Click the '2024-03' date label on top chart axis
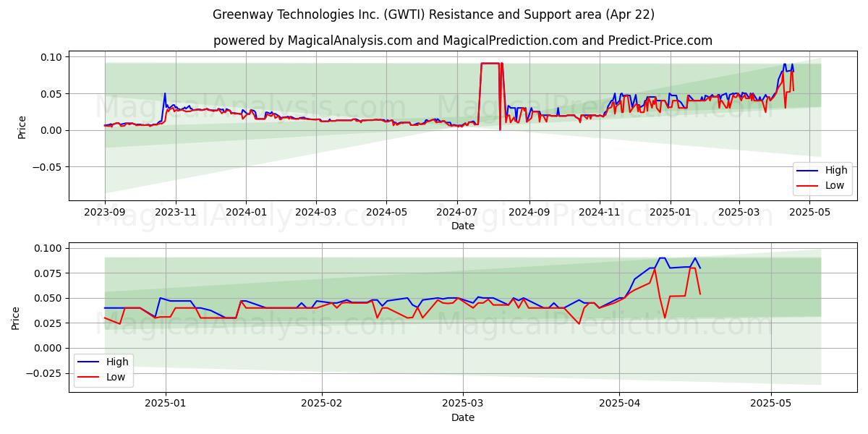This screenshot has height=434, width=868. click(x=315, y=213)
